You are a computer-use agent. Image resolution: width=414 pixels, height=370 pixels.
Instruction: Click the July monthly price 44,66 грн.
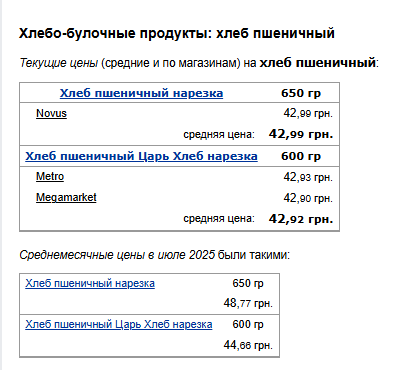pyautogui.click(x=248, y=345)
